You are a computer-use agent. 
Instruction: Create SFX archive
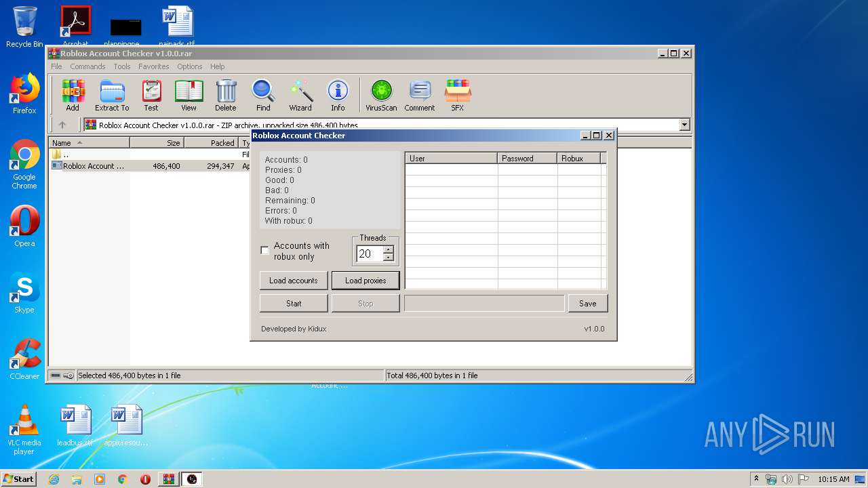458,96
